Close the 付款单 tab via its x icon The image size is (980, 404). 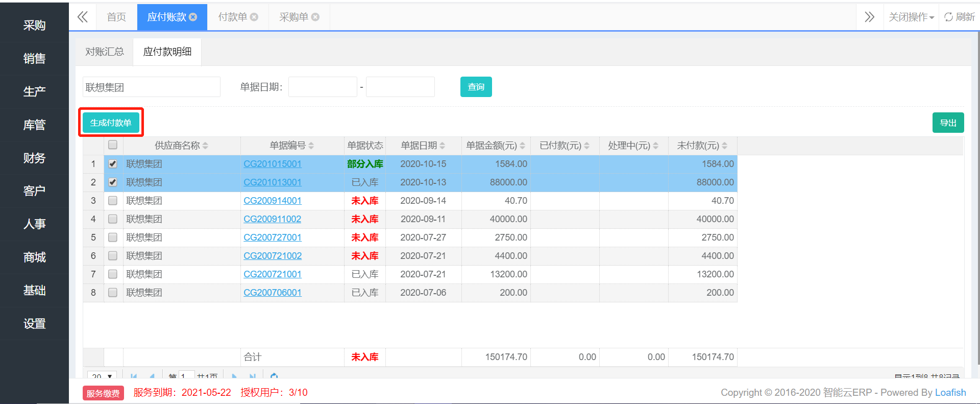click(x=254, y=17)
